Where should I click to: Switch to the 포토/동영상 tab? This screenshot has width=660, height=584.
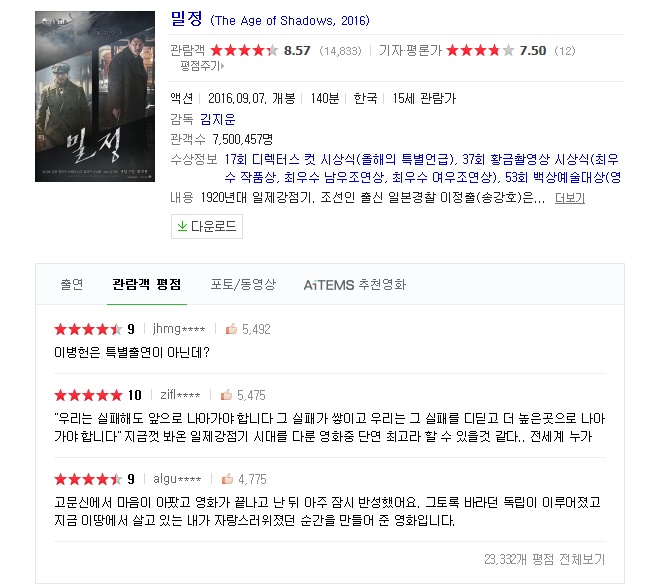[243, 284]
